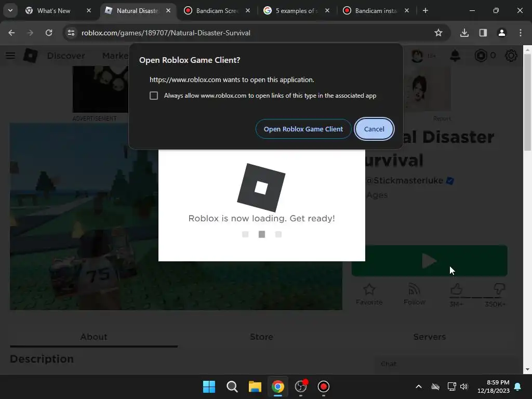Cancel the Open Roblox Game Client dialog
The width and height of the screenshot is (532, 399).
pos(374,129)
